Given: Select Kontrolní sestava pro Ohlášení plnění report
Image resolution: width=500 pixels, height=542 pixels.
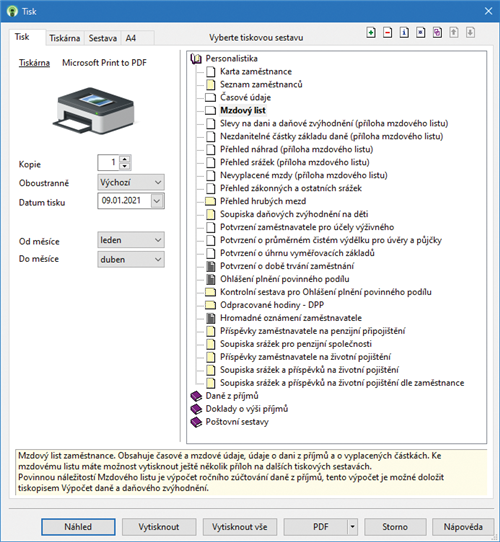Looking at the screenshot, I should tap(326, 292).
